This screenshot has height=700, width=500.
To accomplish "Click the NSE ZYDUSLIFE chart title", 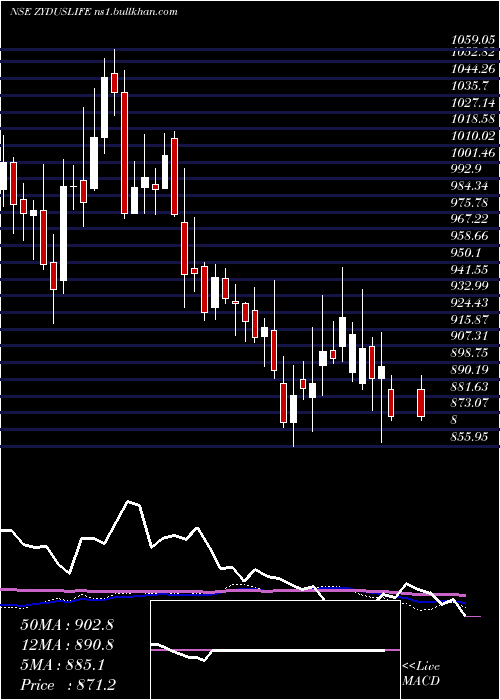I will click(x=93, y=12).
